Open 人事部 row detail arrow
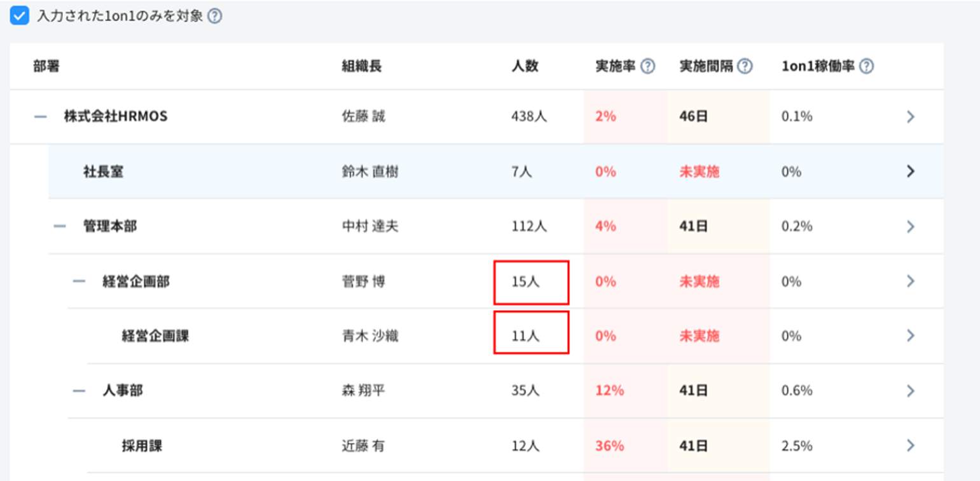The height and width of the screenshot is (481, 980). [910, 391]
